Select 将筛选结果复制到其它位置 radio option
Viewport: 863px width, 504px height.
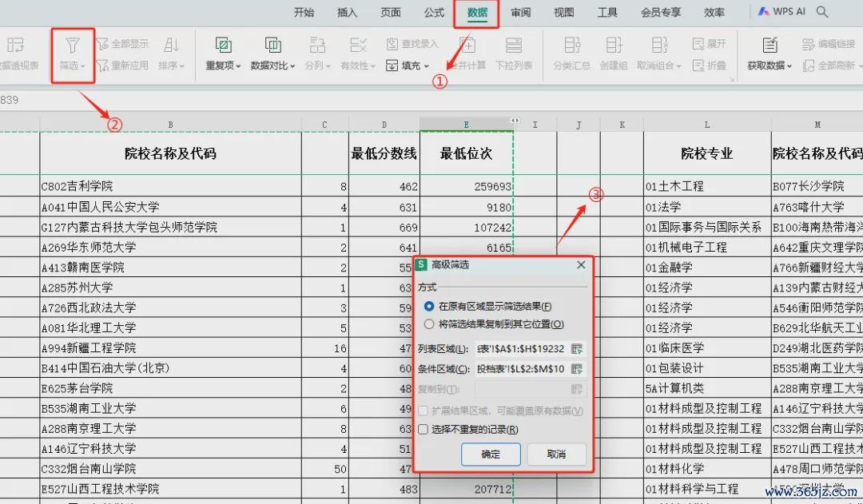pyautogui.click(x=429, y=324)
